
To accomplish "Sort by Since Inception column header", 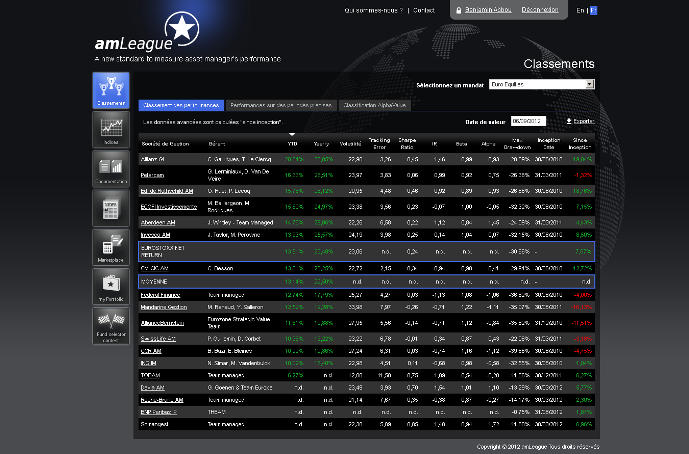I will pos(580,143).
